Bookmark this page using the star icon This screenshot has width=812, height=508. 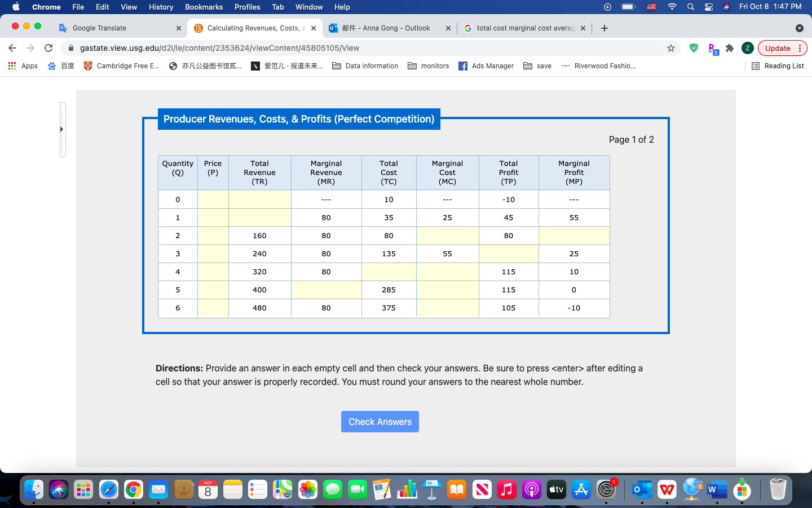(x=671, y=48)
